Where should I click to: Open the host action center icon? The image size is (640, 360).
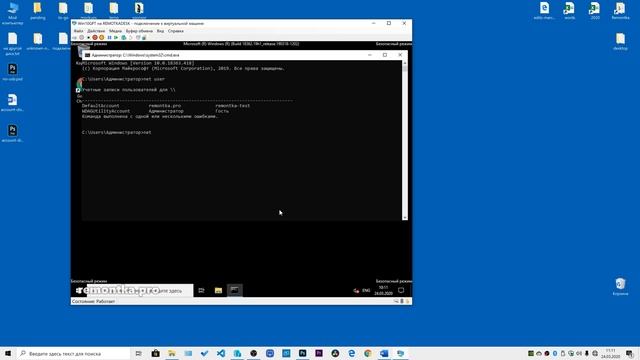pyautogui.click(x=629, y=353)
